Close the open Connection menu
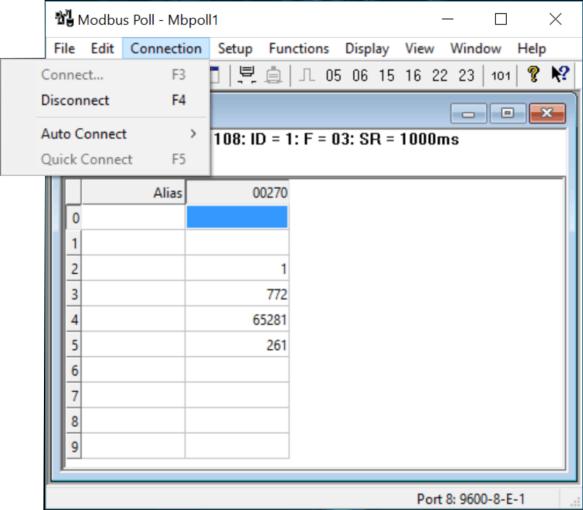Screen dimensions: 583x510 point(166,48)
